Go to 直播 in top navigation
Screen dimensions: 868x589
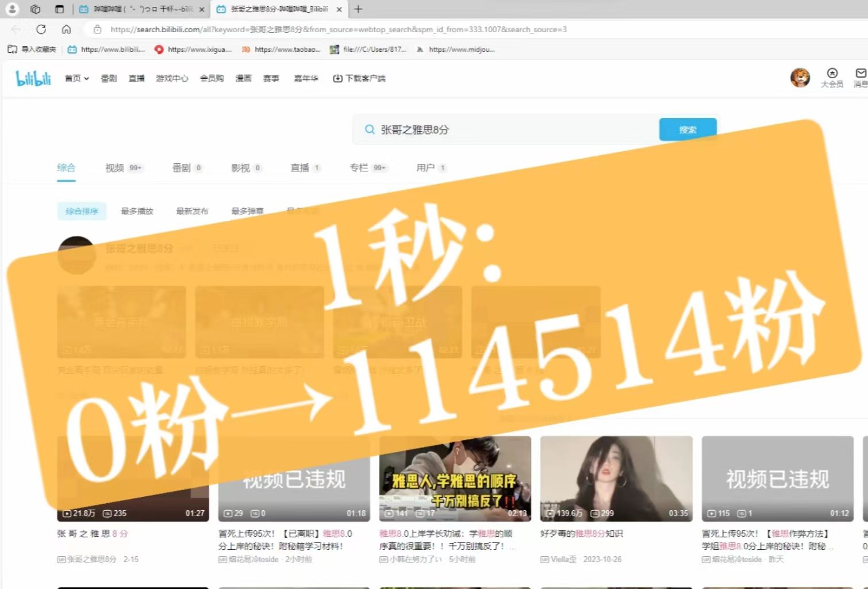pos(136,78)
